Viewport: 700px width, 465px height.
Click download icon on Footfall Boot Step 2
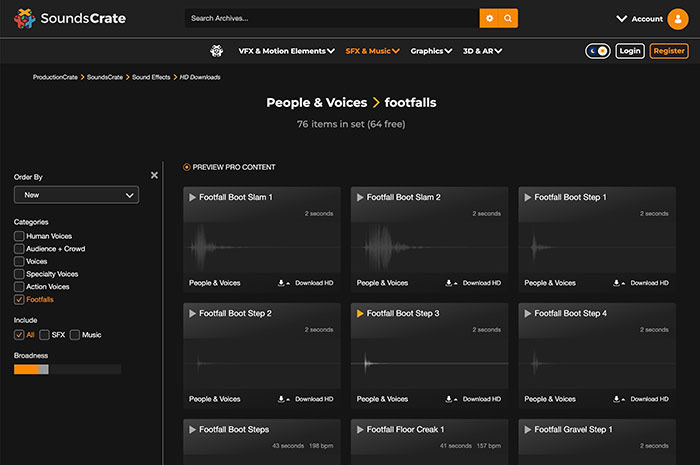tap(283, 399)
